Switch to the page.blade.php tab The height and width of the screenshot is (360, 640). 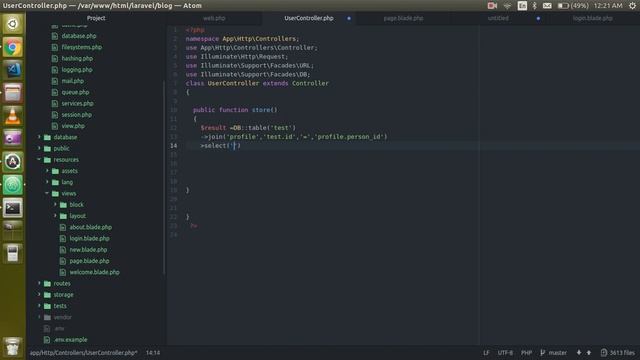(x=403, y=18)
